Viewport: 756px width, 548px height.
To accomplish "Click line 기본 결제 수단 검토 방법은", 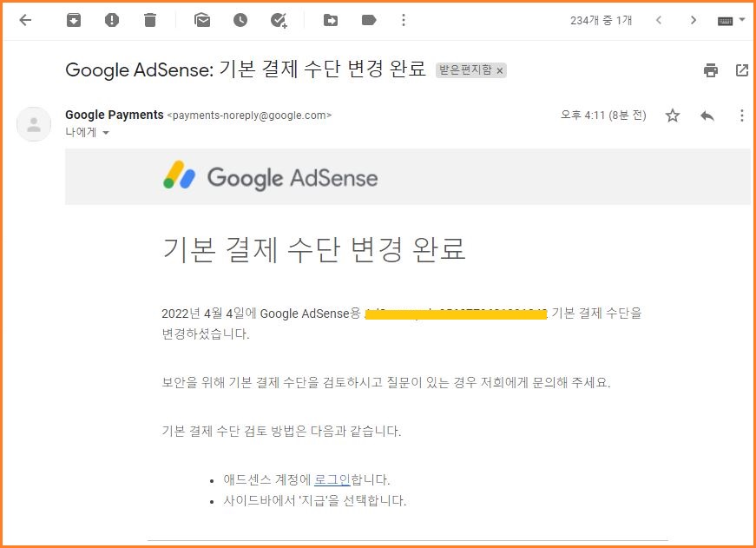I will tap(281, 431).
